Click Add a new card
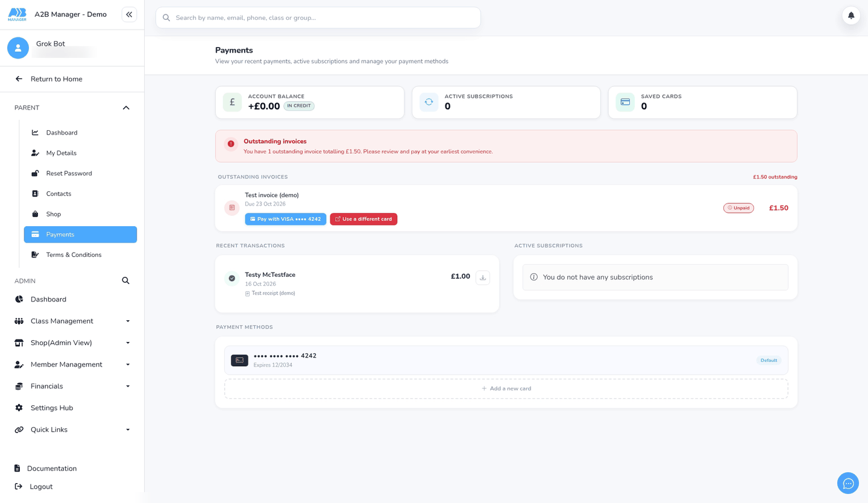The width and height of the screenshot is (868, 503). tap(506, 388)
